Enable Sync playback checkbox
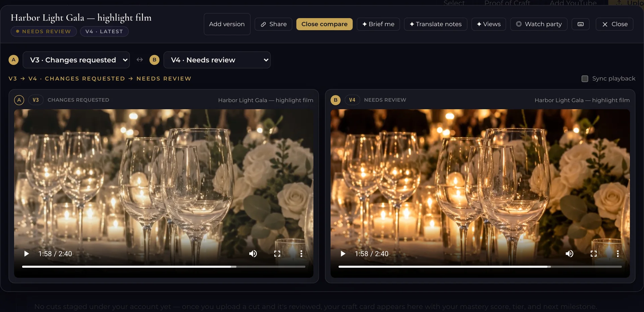644x312 pixels. coord(585,79)
